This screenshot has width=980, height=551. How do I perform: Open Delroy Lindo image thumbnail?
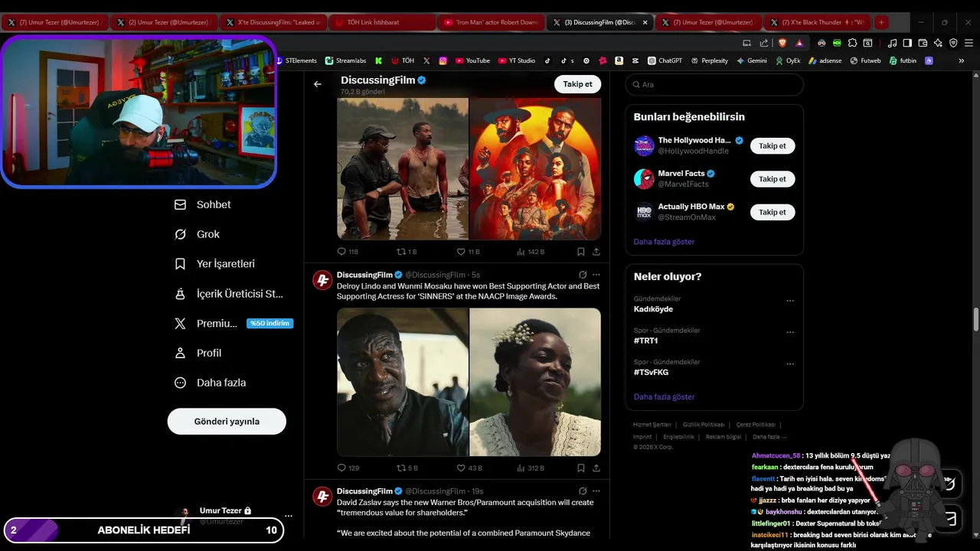[x=403, y=383]
